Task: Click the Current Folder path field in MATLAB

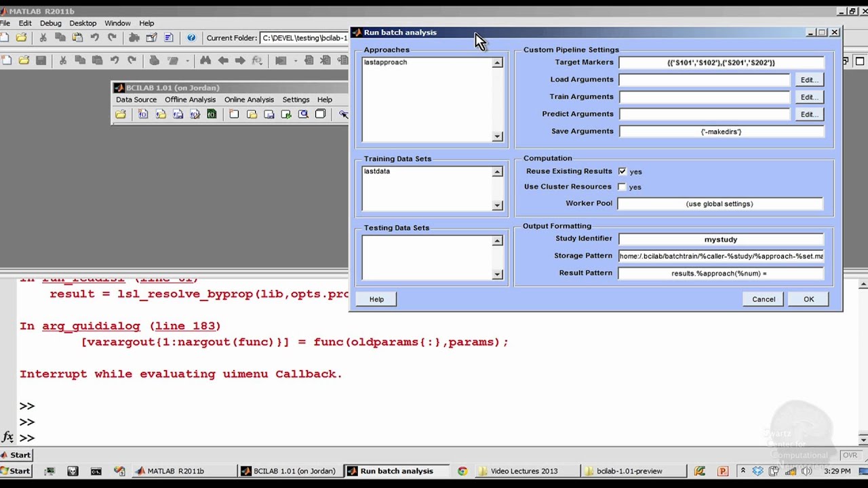Action: tap(304, 38)
